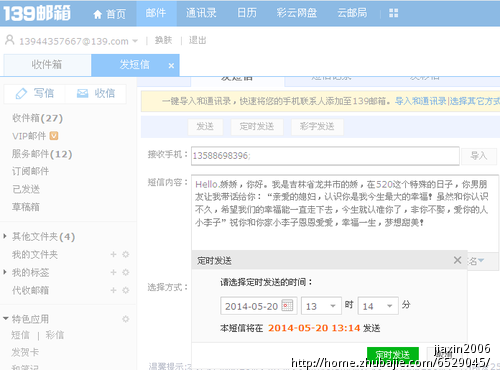Click the 收信 envelope icon

[82, 93]
